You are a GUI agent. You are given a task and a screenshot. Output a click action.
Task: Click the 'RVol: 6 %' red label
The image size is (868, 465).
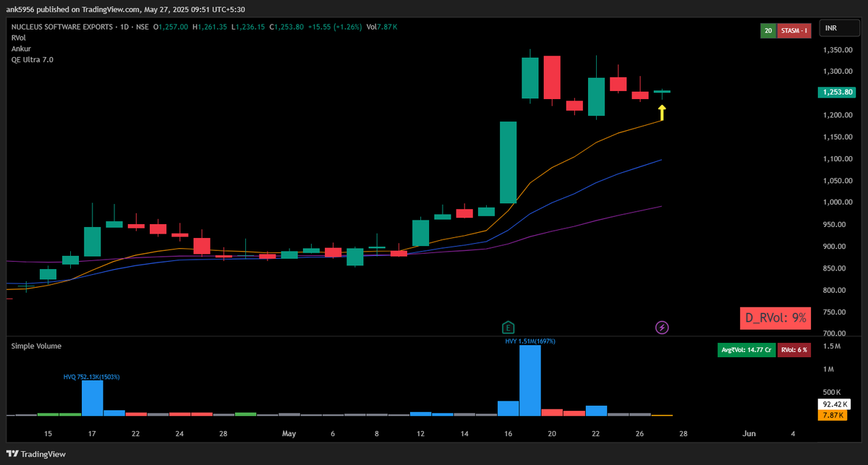click(x=793, y=349)
